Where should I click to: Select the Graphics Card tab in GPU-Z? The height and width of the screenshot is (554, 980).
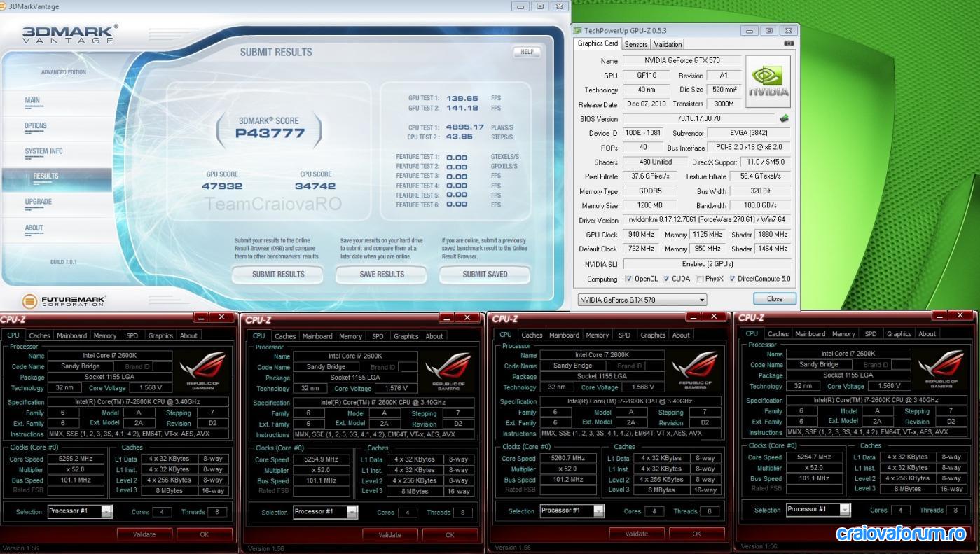click(x=598, y=43)
